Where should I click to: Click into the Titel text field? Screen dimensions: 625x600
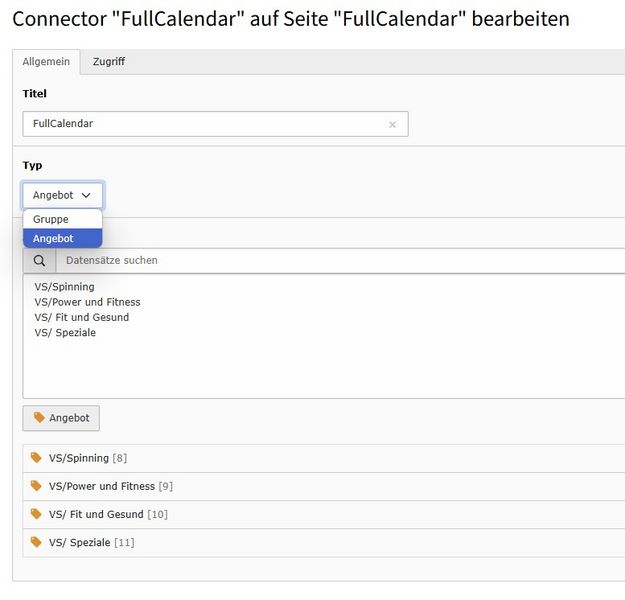[x=205, y=124]
